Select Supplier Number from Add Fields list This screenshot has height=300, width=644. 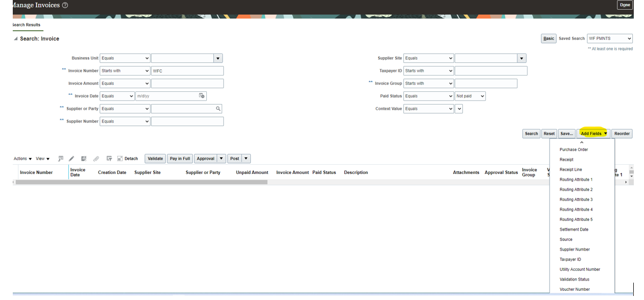[575, 249]
